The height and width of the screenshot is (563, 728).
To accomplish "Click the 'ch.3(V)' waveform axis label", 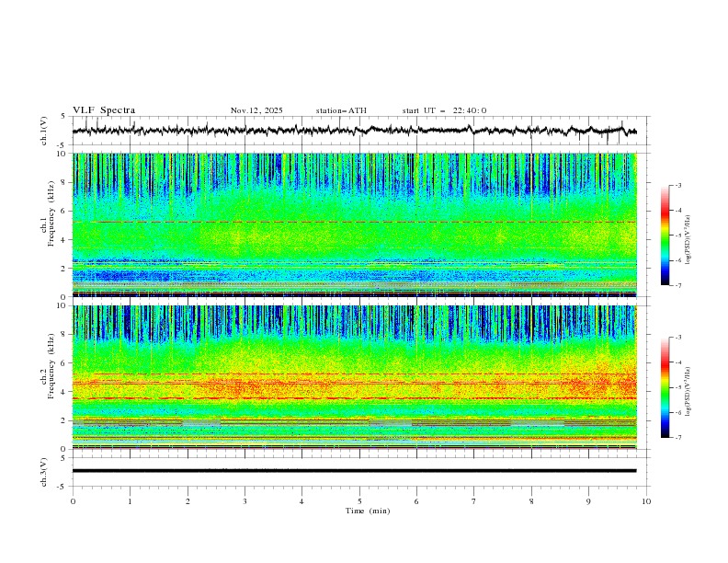I will 44,472.
